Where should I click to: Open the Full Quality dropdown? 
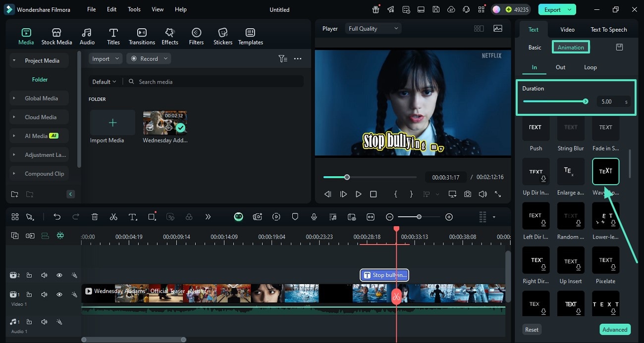click(373, 29)
